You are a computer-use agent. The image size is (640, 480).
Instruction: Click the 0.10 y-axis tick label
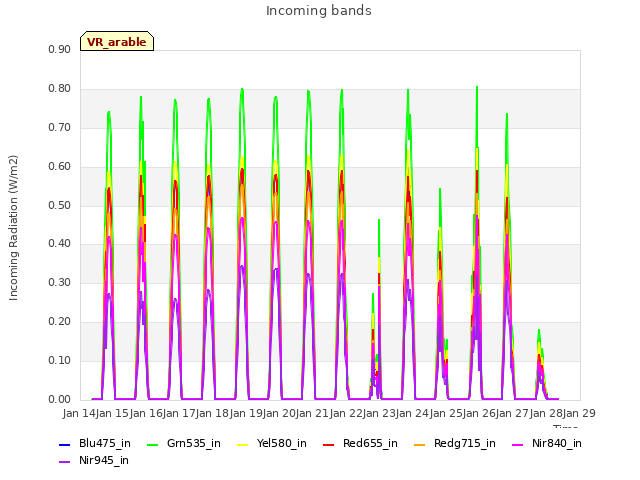click(60, 360)
